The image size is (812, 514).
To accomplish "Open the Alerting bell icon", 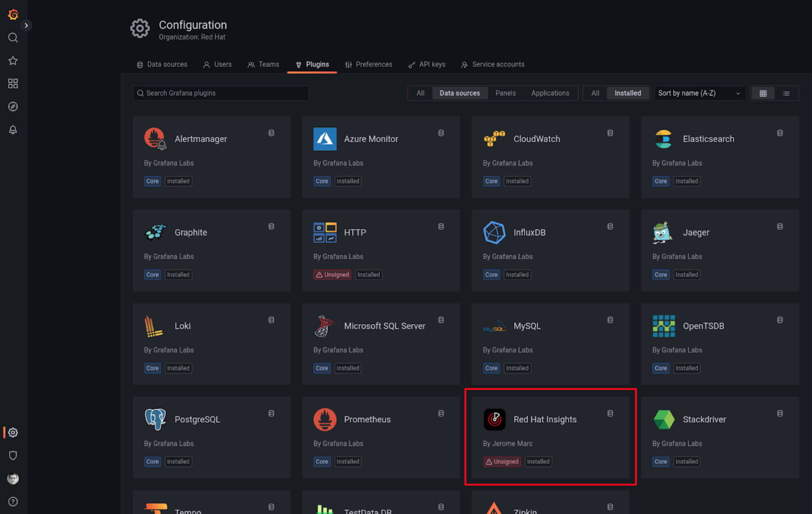I will pyautogui.click(x=13, y=130).
